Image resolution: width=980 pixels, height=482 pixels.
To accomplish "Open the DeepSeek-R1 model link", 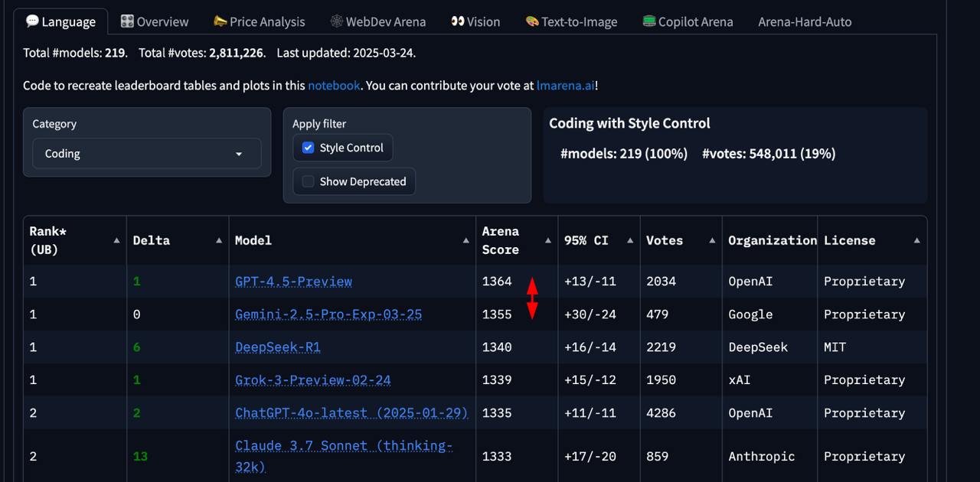I will coord(278,347).
